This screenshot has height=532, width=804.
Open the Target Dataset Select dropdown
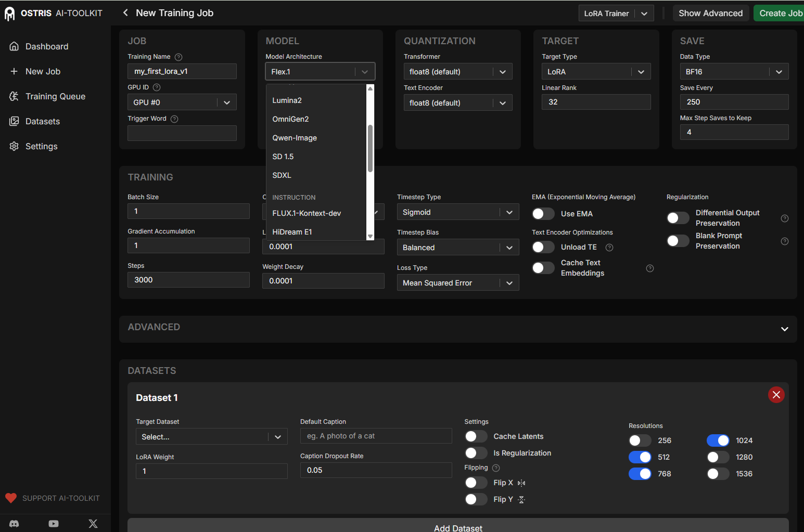212,437
